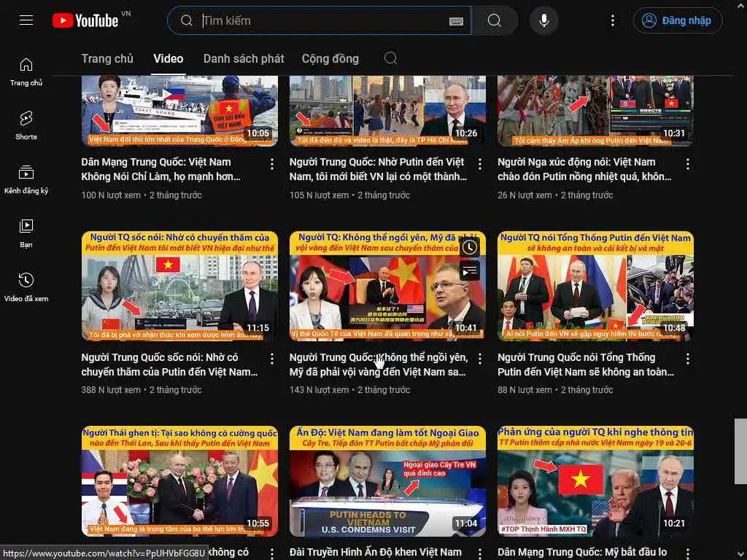Open the 10:26 Putin city video thumbnail

click(387, 111)
